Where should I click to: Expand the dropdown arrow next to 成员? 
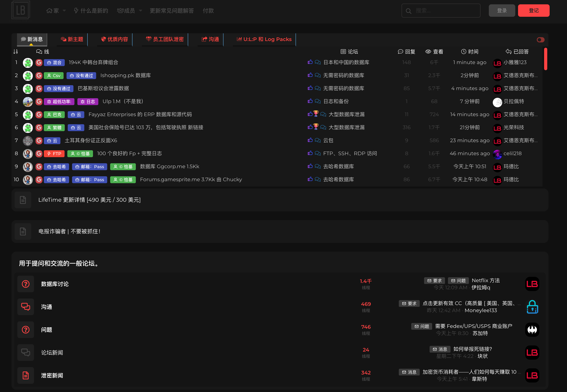pyautogui.click(x=140, y=11)
